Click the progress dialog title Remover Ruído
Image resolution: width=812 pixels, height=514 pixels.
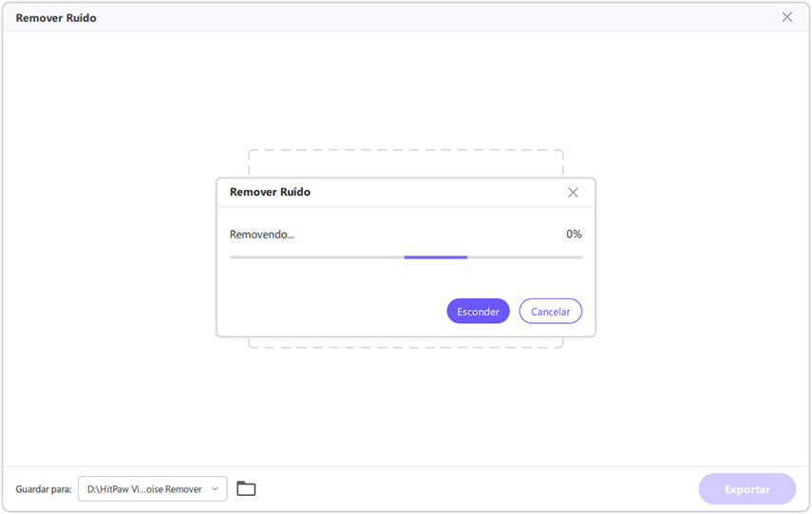click(270, 192)
